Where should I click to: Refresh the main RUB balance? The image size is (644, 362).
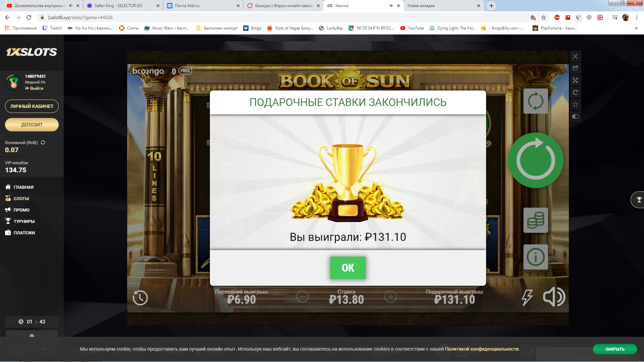[x=43, y=142]
